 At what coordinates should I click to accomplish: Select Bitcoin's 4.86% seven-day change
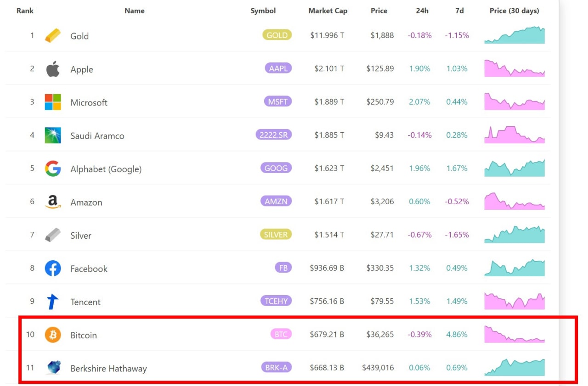(457, 335)
